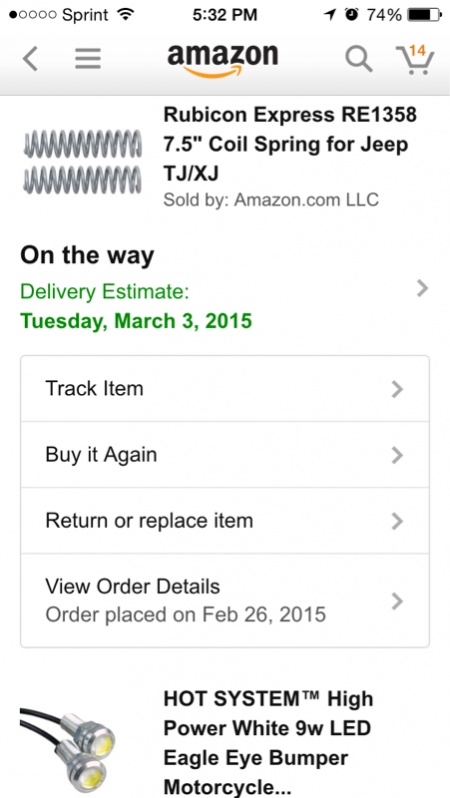Tap the coil spring product thumbnail
This screenshot has height=798, width=450.
(82, 162)
